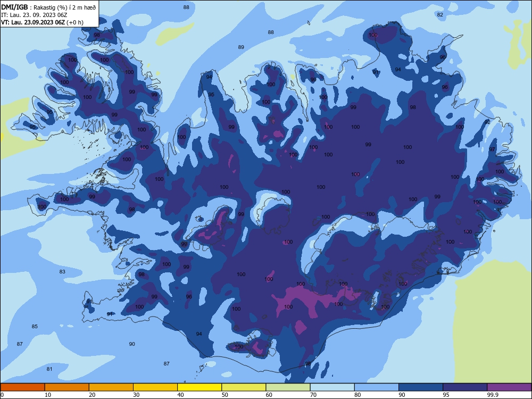
Task: Click the map humidity value '89'
Action: pyautogui.click(x=241, y=47)
